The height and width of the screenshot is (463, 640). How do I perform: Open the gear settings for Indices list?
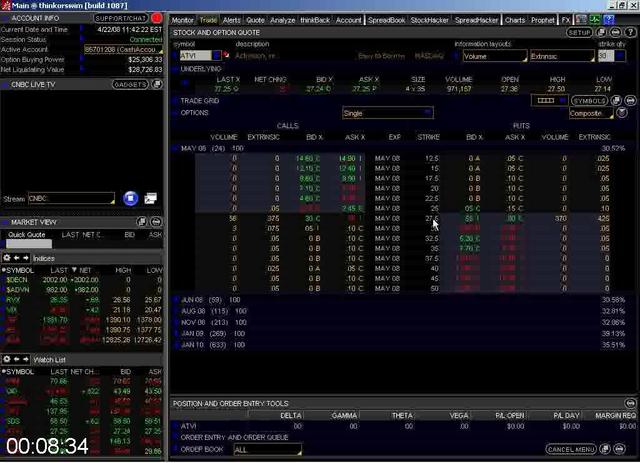tap(7, 258)
